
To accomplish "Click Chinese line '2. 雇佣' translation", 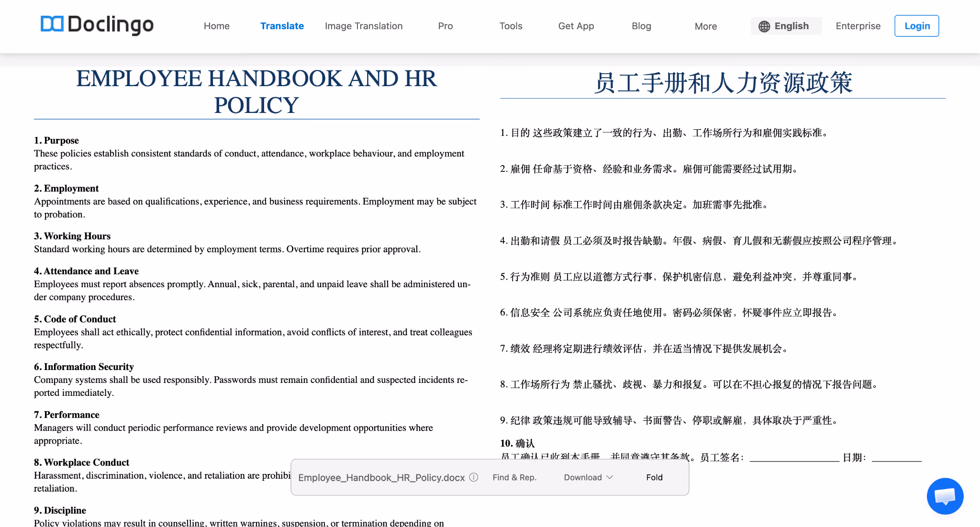I will click(650, 169).
